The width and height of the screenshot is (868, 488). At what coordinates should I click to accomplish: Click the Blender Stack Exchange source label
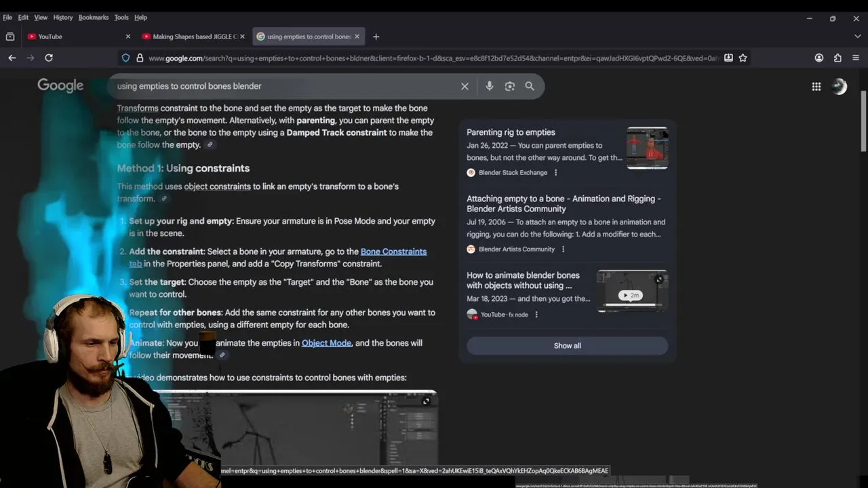tap(513, 173)
